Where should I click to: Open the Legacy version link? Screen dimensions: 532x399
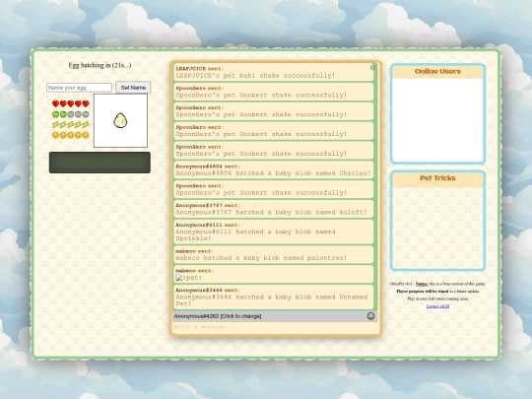tap(437, 306)
